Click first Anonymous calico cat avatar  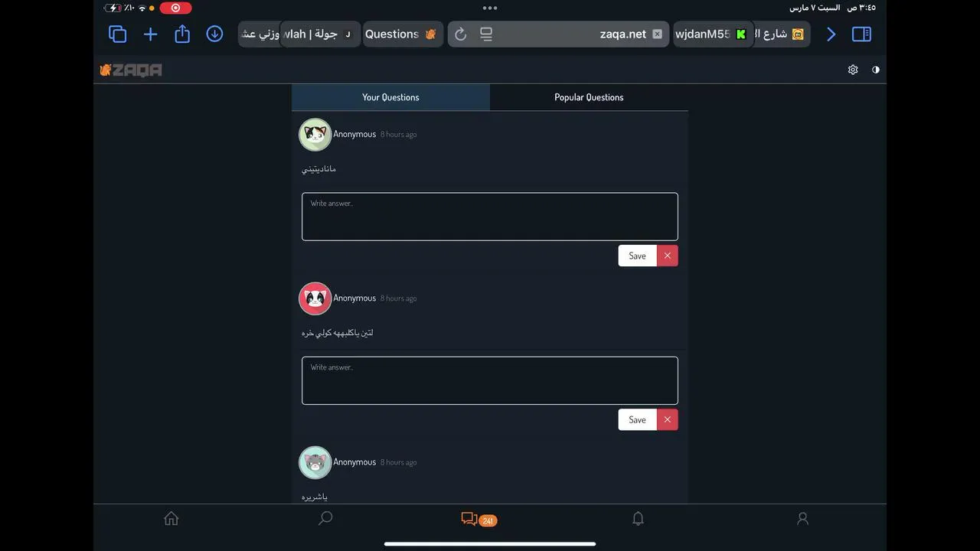(315, 135)
